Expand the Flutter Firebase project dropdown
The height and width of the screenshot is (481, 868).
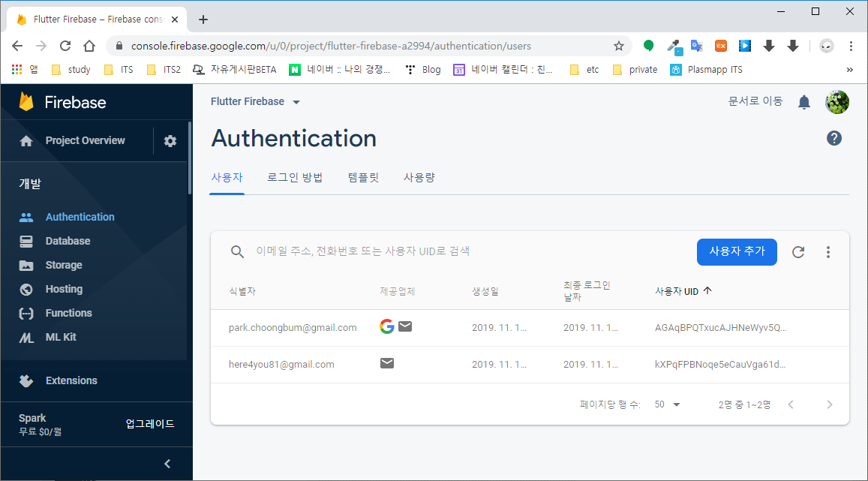pos(296,102)
